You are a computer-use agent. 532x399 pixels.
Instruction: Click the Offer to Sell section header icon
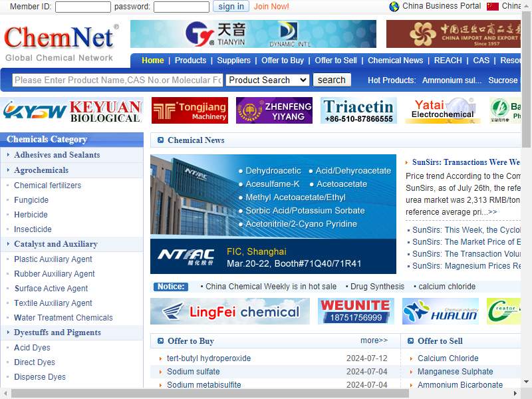point(410,341)
